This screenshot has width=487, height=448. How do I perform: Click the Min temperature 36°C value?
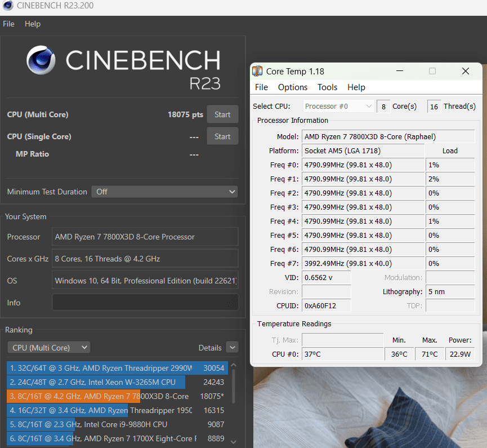coord(399,354)
